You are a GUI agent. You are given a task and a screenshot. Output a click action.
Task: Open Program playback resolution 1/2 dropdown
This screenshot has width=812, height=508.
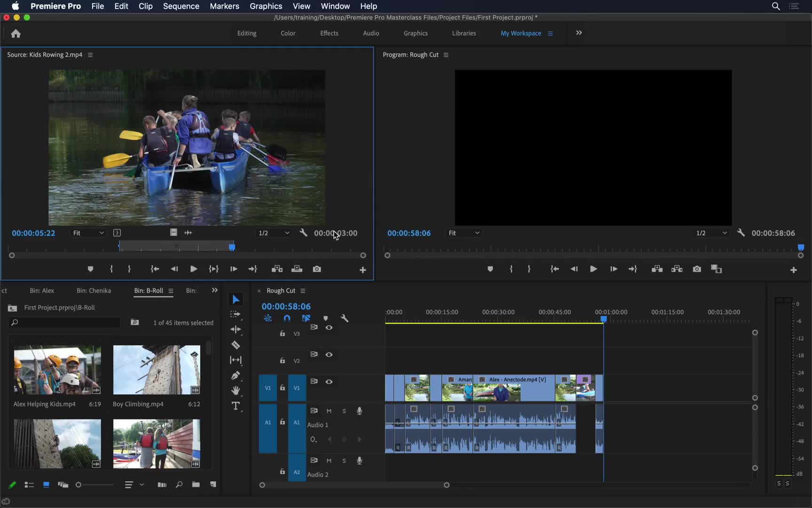(x=711, y=233)
